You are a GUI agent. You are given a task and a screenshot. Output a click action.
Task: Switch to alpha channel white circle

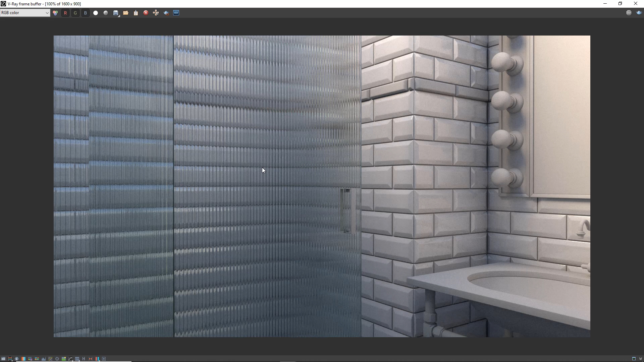point(96,13)
